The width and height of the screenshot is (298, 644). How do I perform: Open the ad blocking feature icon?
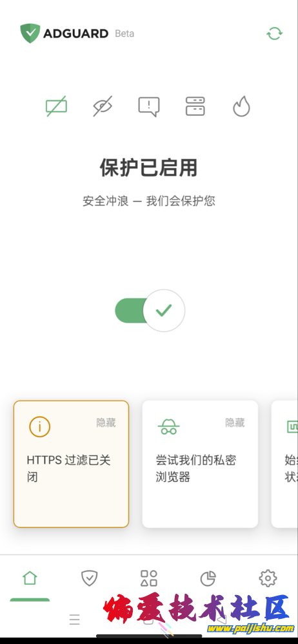(56, 106)
